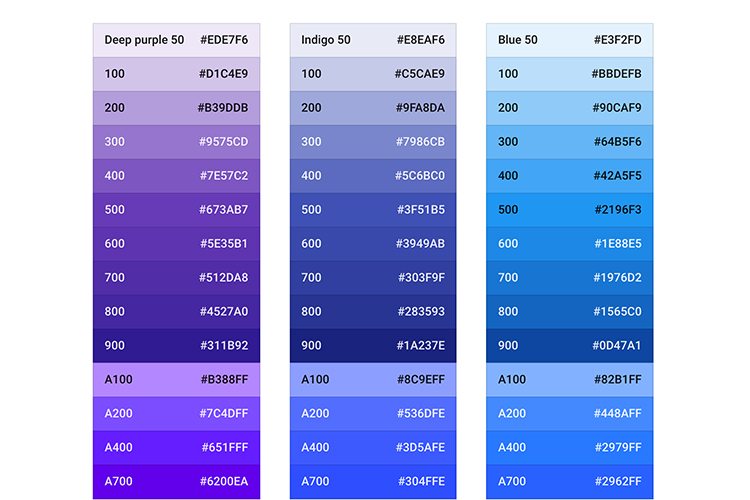Pick the Blue A100 #82B1FF swatch

pyautogui.click(x=569, y=380)
